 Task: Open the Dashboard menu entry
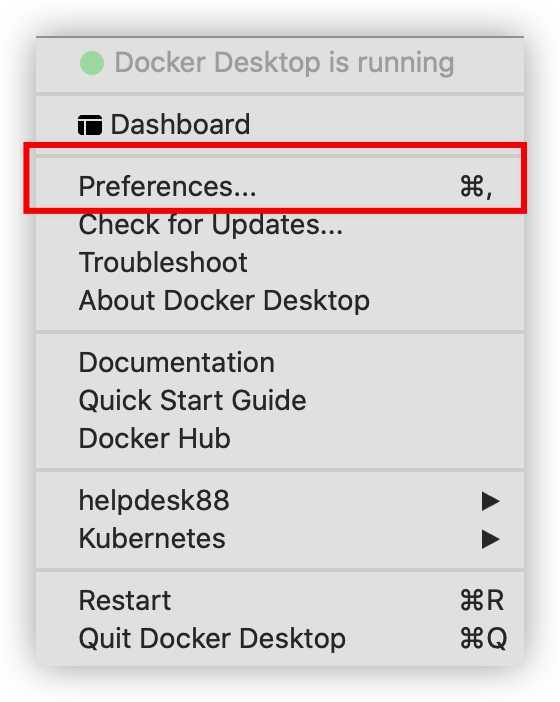click(x=280, y=124)
